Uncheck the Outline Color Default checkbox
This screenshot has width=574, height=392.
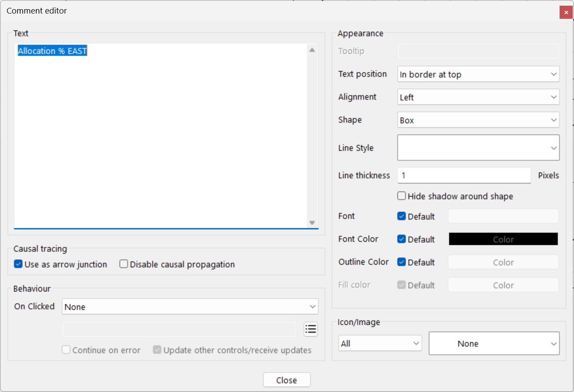pos(401,262)
